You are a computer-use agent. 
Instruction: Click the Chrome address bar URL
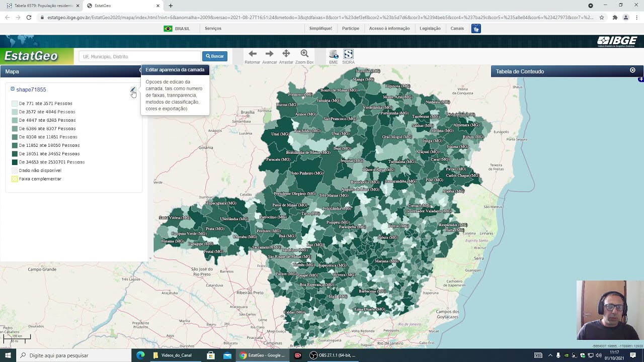pyautogui.click(x=320, y=17)
